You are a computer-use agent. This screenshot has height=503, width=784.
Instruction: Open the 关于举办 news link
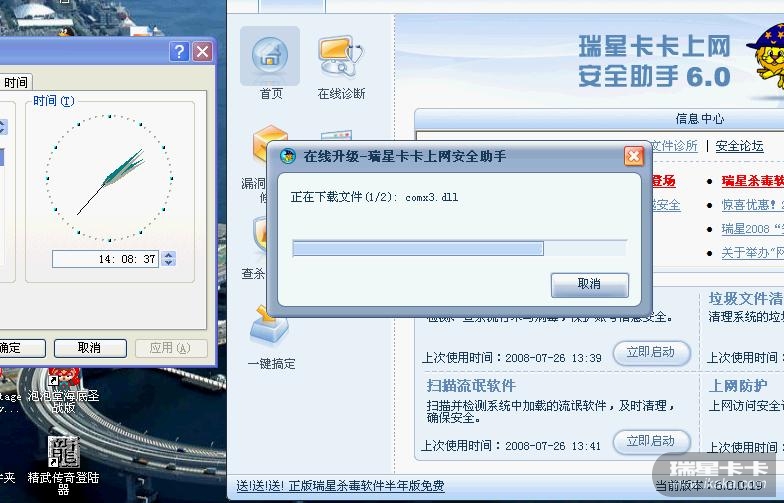click(752, 253)
